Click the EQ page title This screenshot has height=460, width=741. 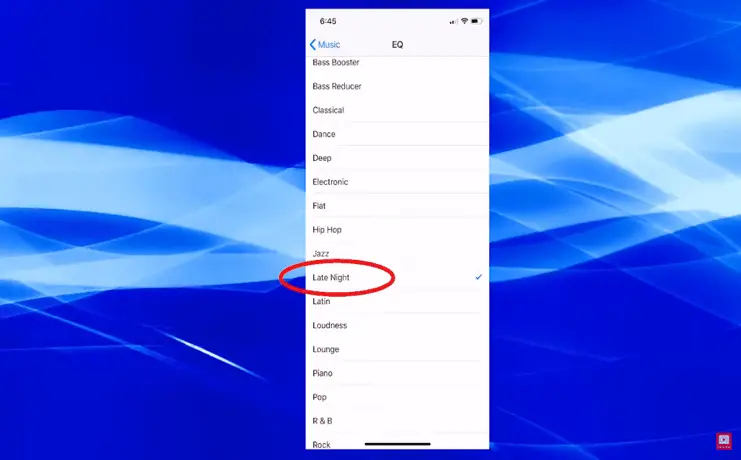397,44
